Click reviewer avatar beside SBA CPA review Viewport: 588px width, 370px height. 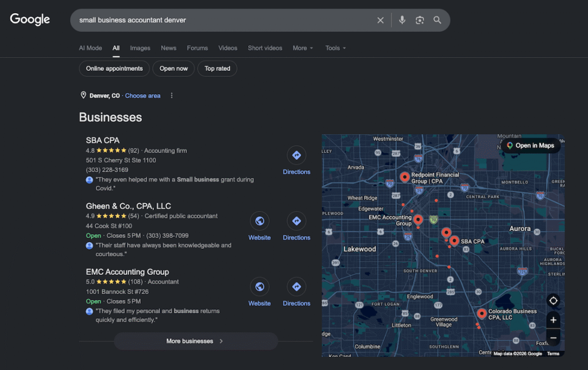click(x=89, y=180)
